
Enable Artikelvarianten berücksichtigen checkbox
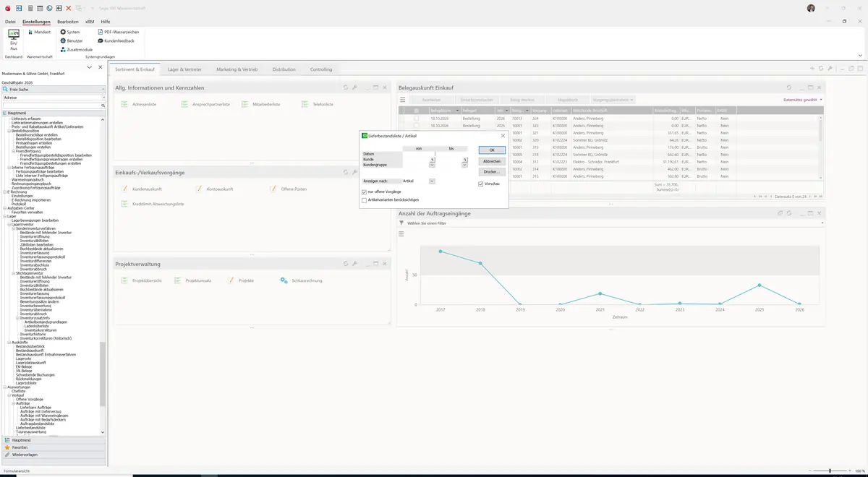[365, 199]
